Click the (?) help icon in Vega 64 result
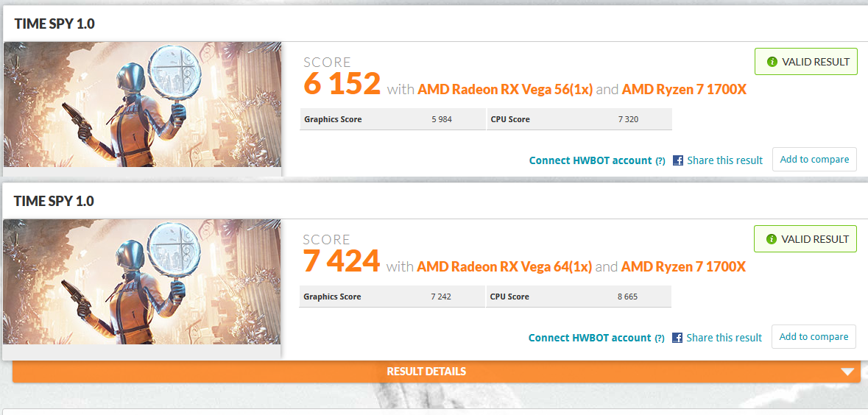 [660, 338]
